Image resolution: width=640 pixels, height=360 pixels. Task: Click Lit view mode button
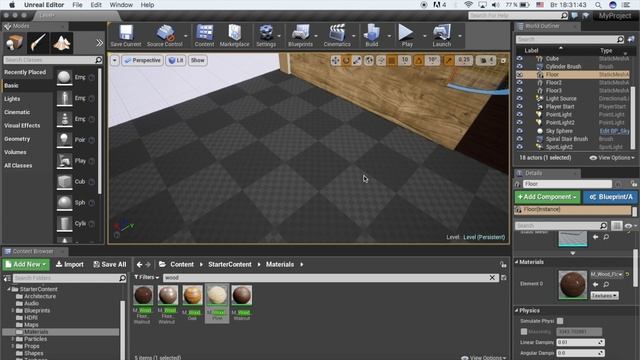[x=176, y=60]
